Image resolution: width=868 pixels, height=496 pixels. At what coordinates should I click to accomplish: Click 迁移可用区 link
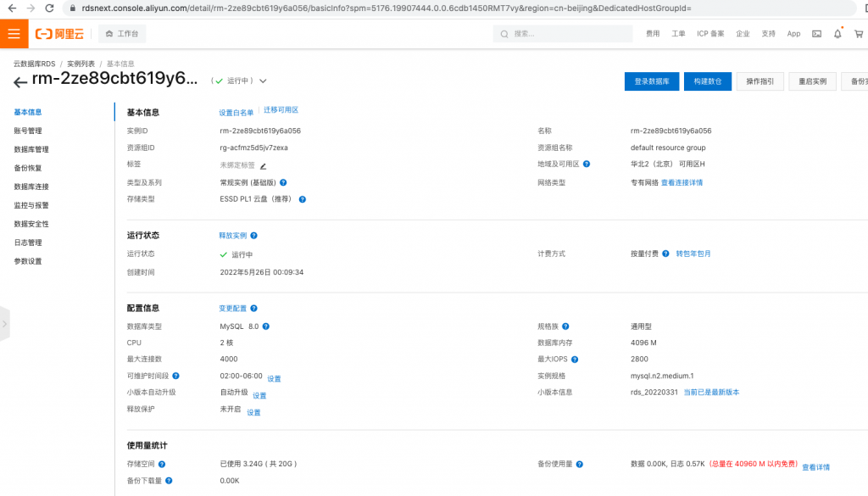(x=281, y=110)
